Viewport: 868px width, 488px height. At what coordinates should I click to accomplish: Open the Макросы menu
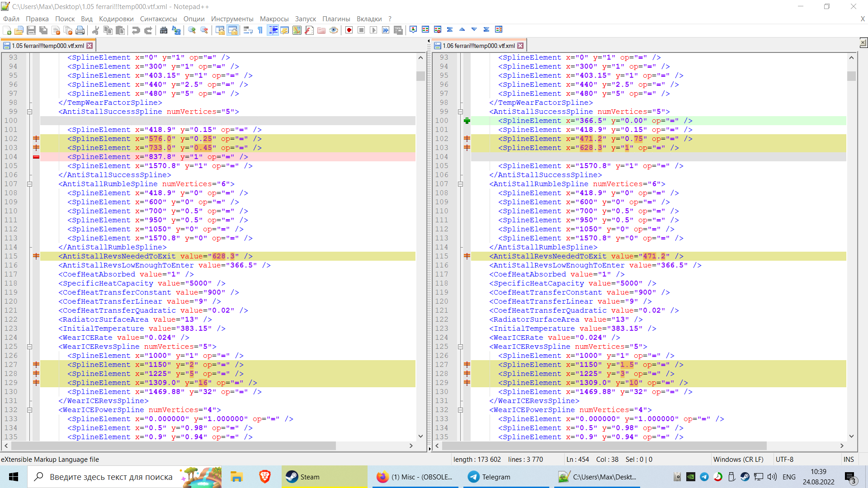click(274, 19)
